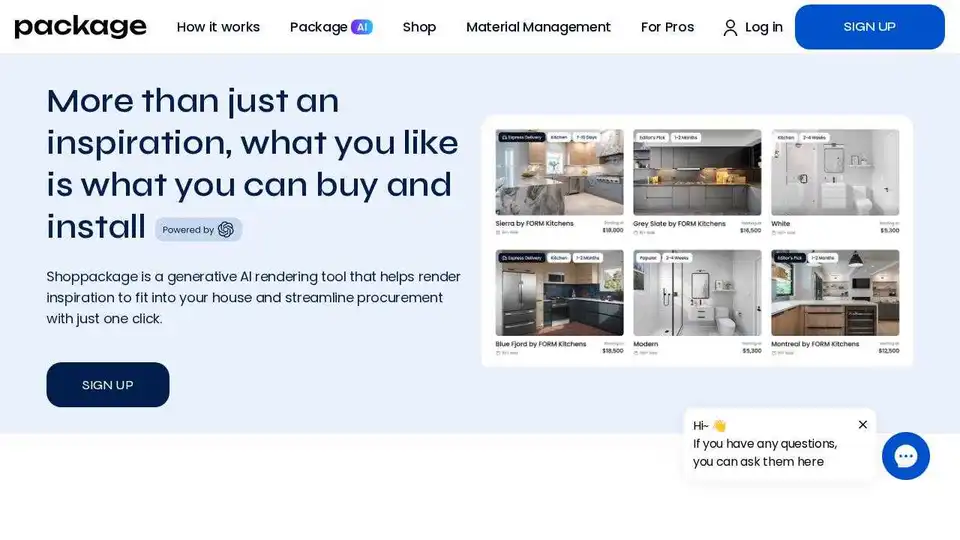Open Material Management
This screenshot has height=540, width=960.
pos(538,27)
